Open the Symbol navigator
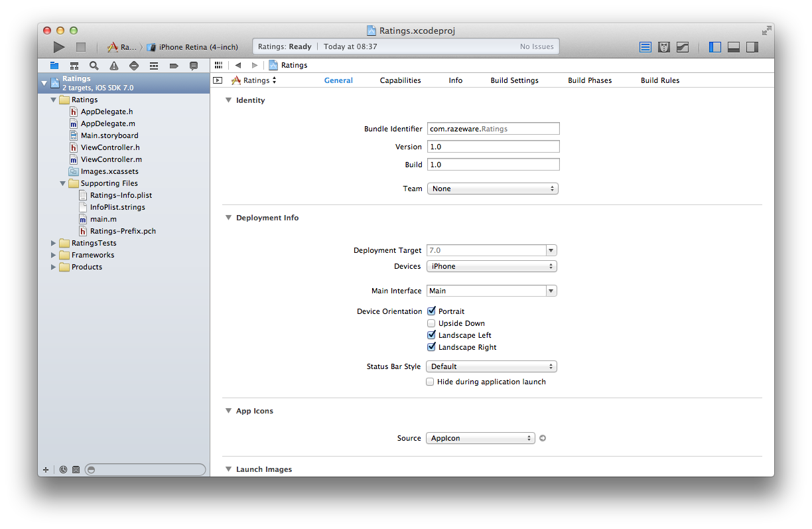Viewport: 812px width, 529px height. (x=74, y=66)
